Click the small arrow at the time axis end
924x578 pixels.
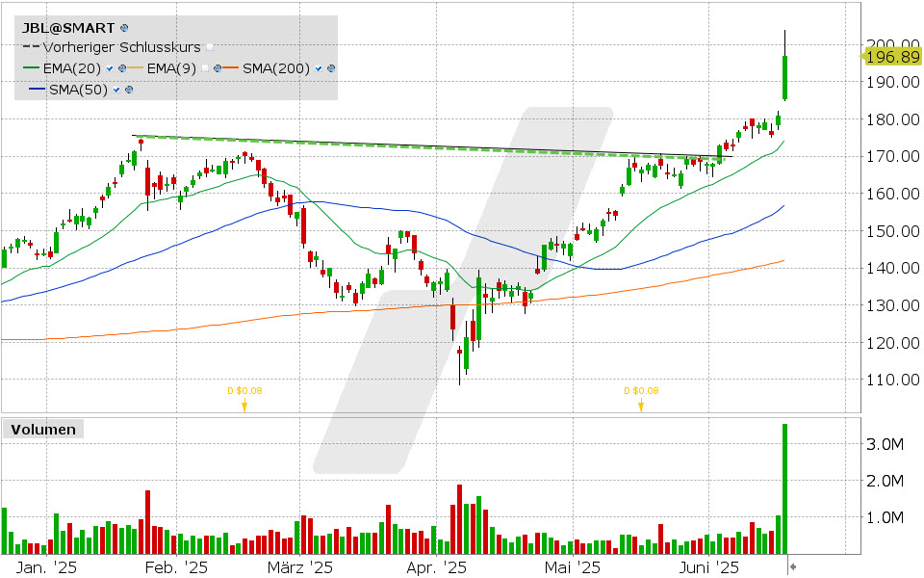point(793,566)
